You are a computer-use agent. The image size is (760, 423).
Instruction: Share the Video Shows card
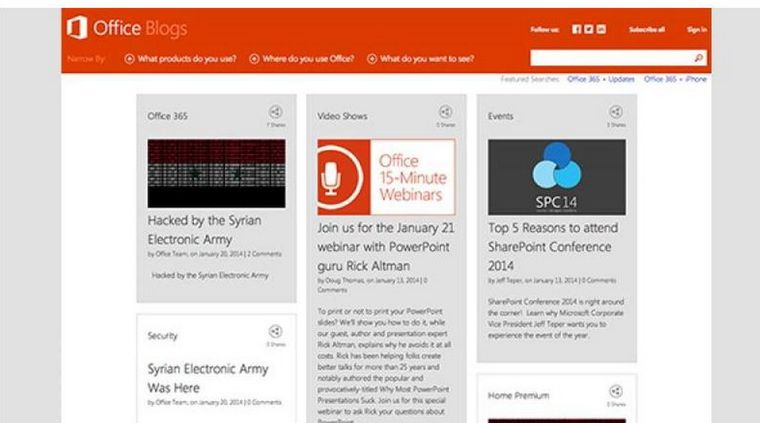[x=445, y=112]
